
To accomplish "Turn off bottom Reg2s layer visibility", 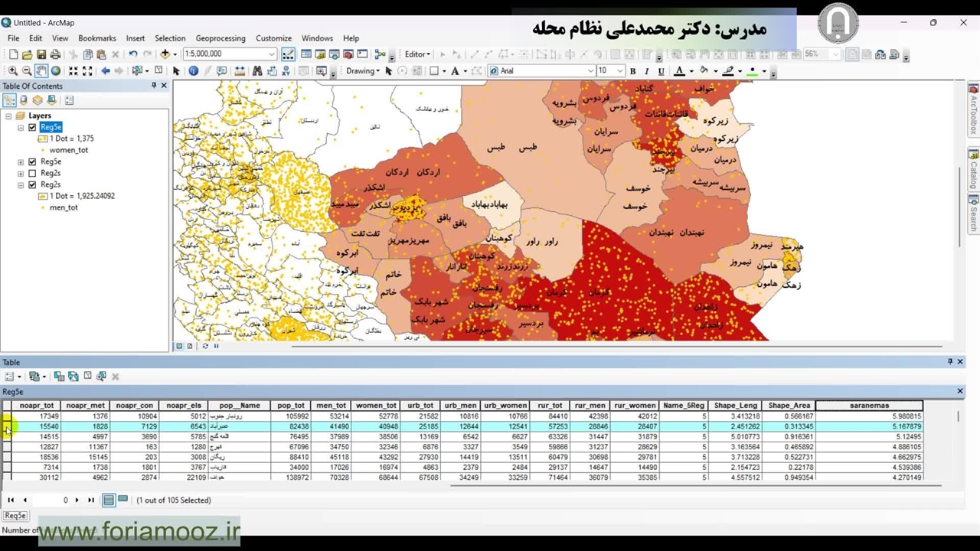I will [32, 185].
